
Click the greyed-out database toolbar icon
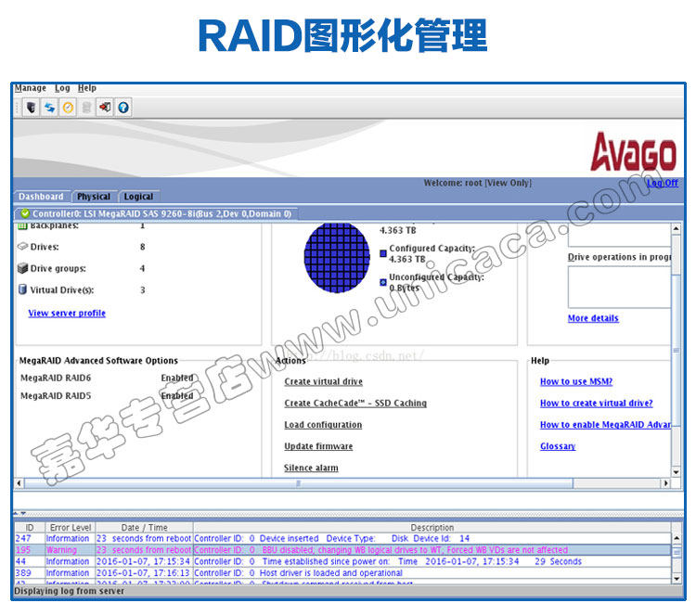pyautogui.click(x=86, y=108)
